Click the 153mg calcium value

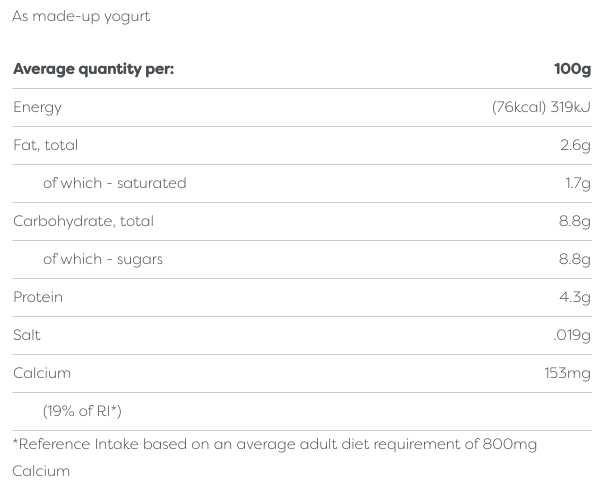tap(567, 373)
